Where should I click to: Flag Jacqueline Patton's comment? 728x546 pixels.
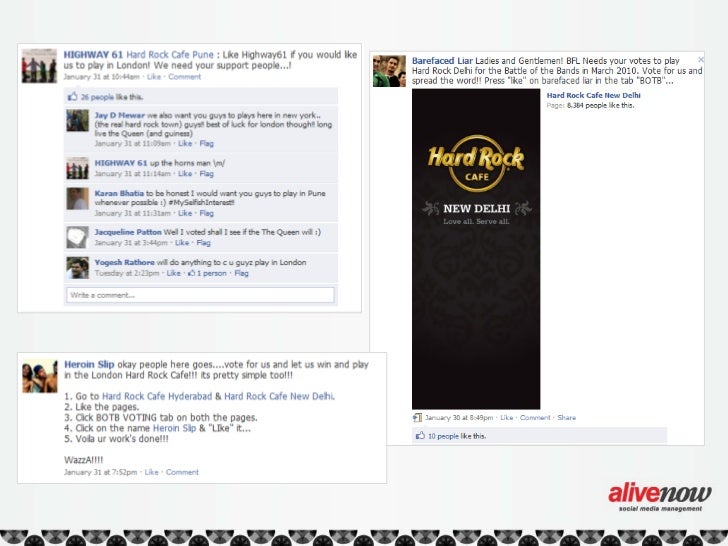(x=203, y=243)
